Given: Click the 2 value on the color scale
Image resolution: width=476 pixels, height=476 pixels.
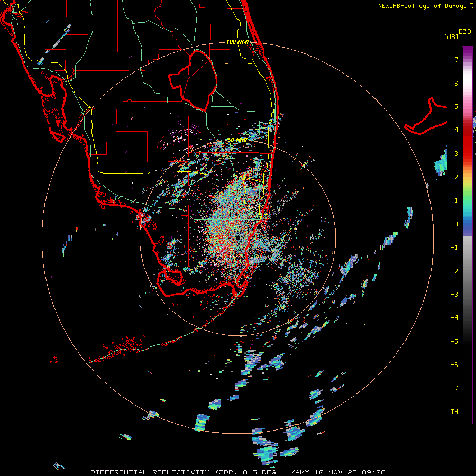Looking at the screenshot, I should [x=456, y=177].
